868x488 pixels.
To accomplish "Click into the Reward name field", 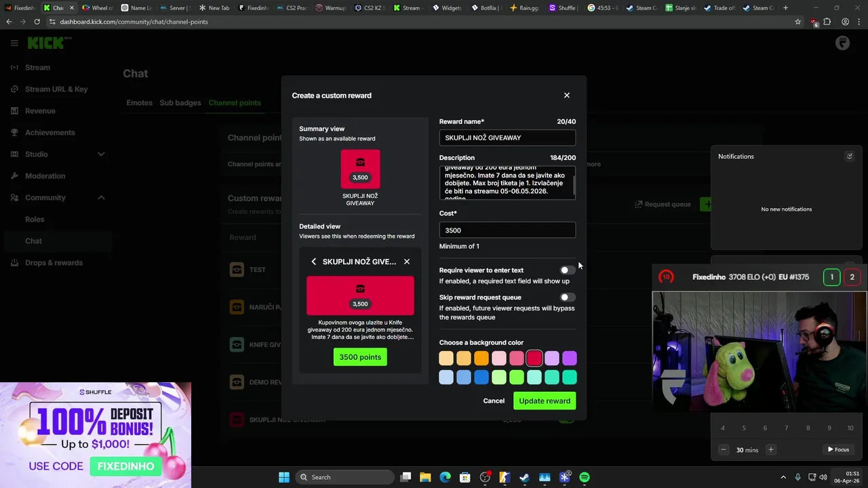I will tap(507, 138).
